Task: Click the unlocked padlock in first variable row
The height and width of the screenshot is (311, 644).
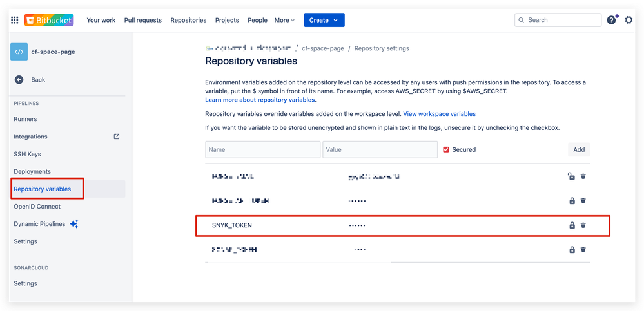Action: [571, 176]
